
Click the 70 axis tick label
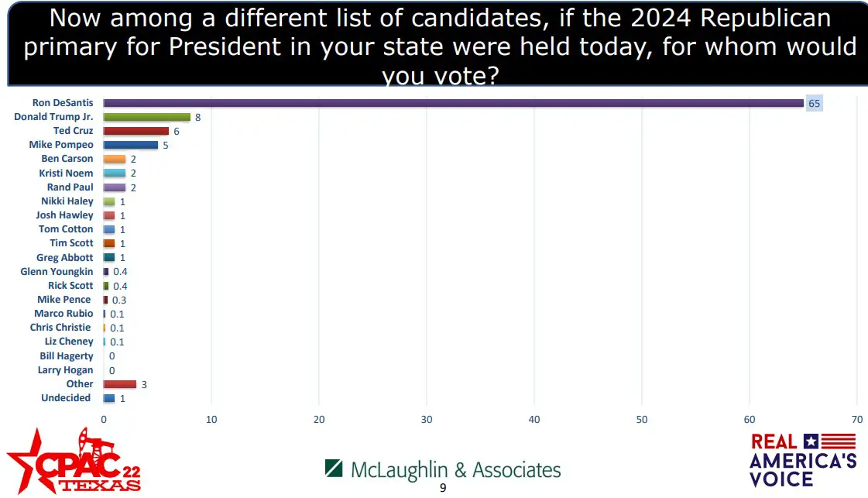pyautogui.click(x=857, y=419)
